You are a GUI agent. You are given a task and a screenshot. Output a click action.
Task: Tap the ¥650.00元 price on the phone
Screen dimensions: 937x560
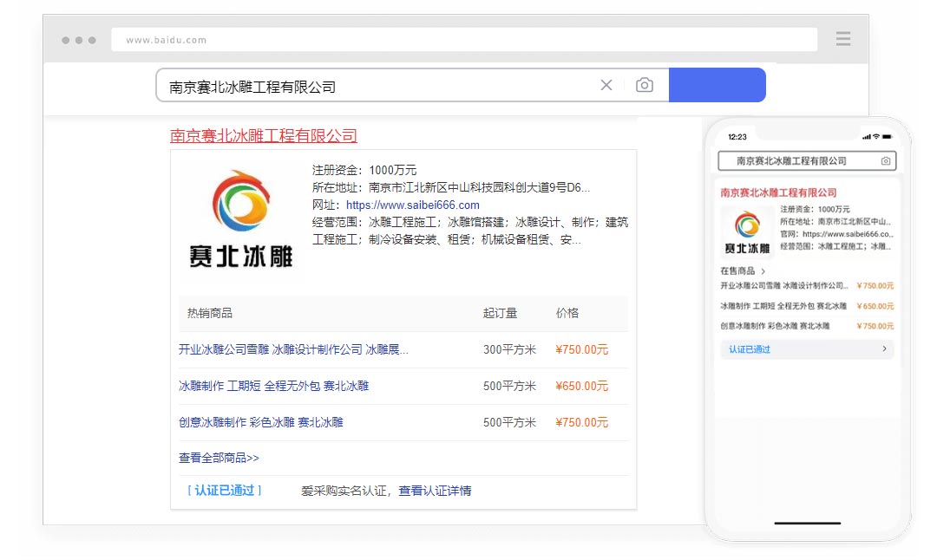pos(875,306)
